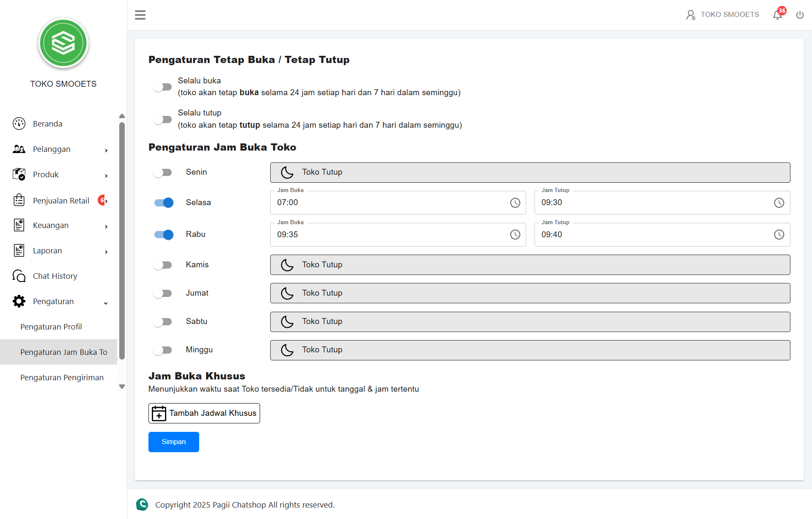Enable the Senin opening hours toggle
Viewport: 812px width, 519px height.
coord(163,172)
